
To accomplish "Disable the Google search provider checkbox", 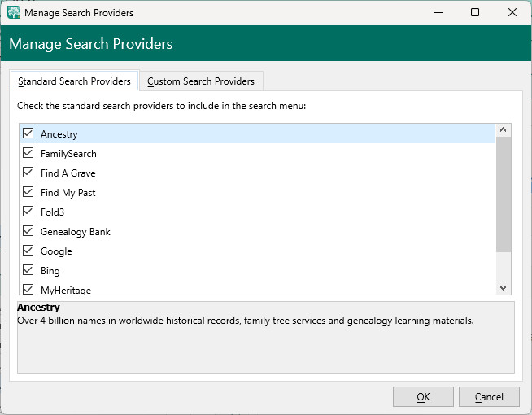I will (28, 251).
